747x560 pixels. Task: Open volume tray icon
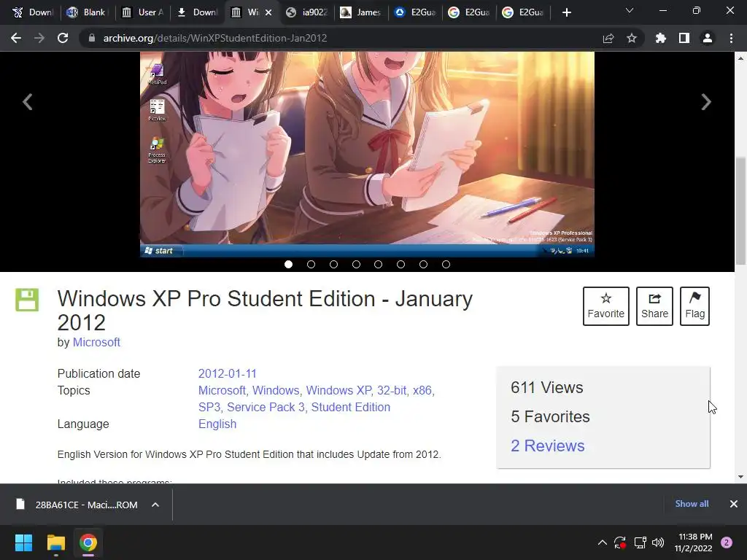[658, 542]
